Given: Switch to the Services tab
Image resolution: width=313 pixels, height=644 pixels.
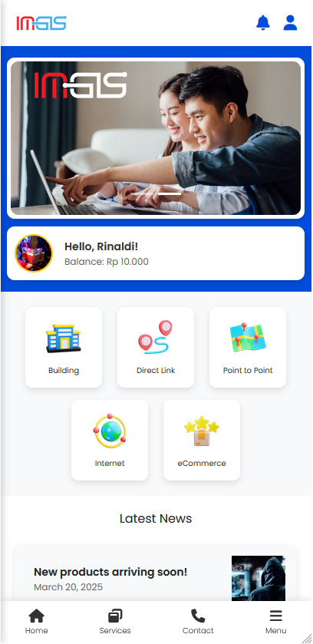Looking at the screenshot, I should pyautogui.click(x=115, y=622).
